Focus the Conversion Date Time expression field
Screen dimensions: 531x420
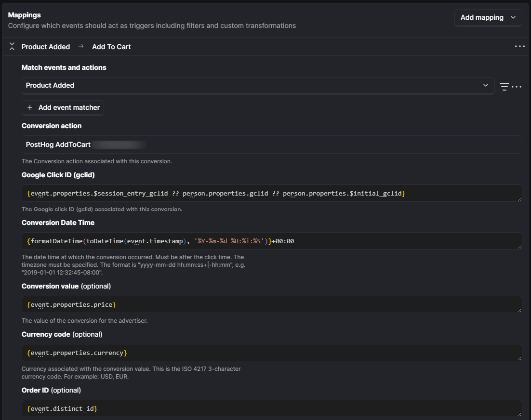pos(272,241)
